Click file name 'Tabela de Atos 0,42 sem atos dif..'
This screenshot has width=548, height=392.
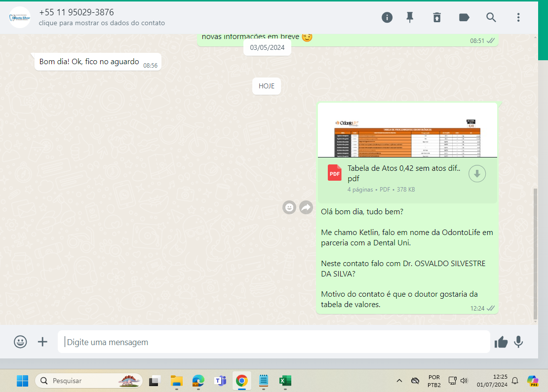[404, 168]
